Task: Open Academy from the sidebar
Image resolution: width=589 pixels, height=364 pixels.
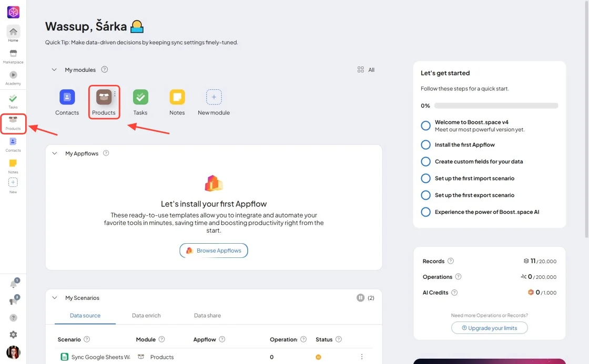Action: pyautogui.click(x=13, y=78)
